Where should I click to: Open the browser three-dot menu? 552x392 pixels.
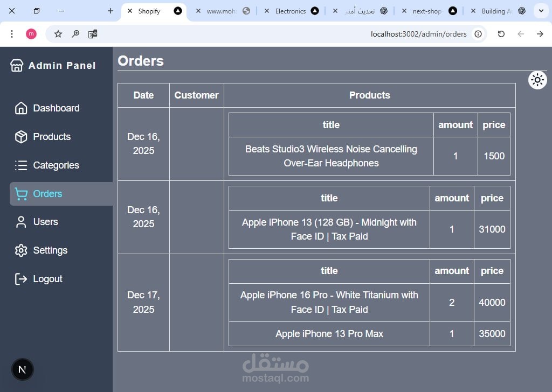12,34
